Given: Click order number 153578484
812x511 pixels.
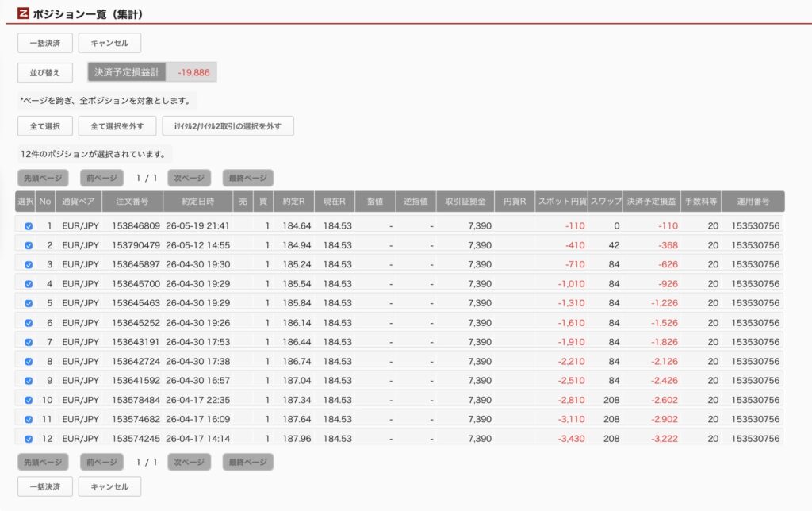Looking at the screenshot, I should tap(136, 400).
